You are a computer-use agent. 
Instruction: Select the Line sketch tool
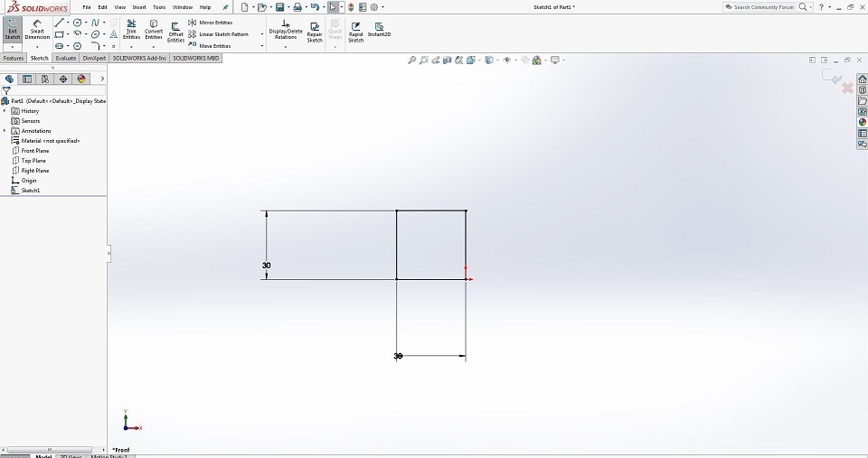pos(60,23)
